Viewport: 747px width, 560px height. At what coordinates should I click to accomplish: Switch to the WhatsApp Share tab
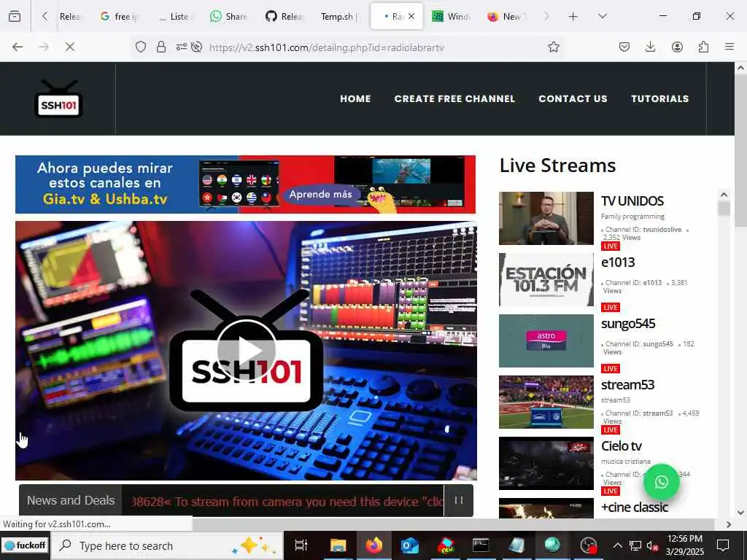coord(228,17)
